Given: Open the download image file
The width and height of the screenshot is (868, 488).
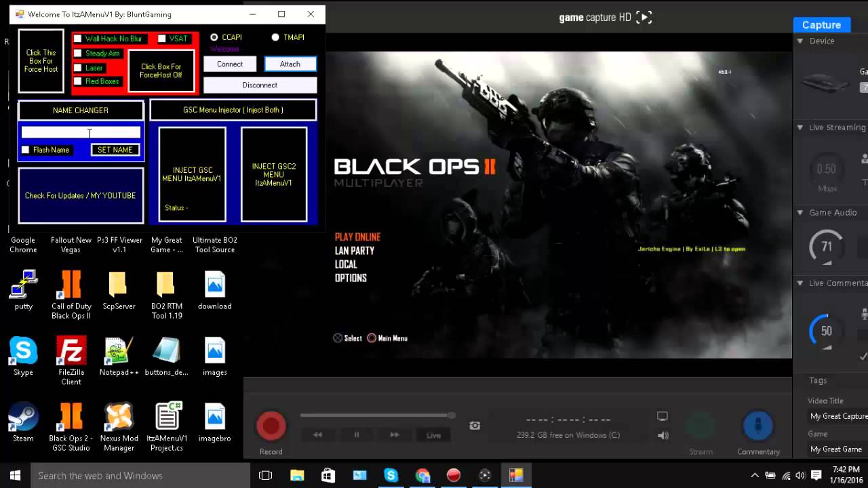Looking at the screenshot, I should coord(215,290).
